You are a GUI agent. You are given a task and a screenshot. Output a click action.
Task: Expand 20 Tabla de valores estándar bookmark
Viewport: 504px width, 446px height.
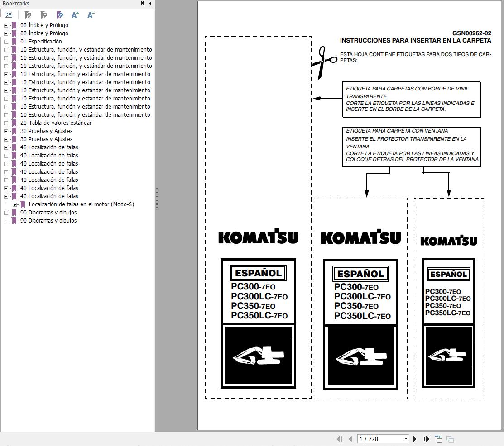(6, 123)
